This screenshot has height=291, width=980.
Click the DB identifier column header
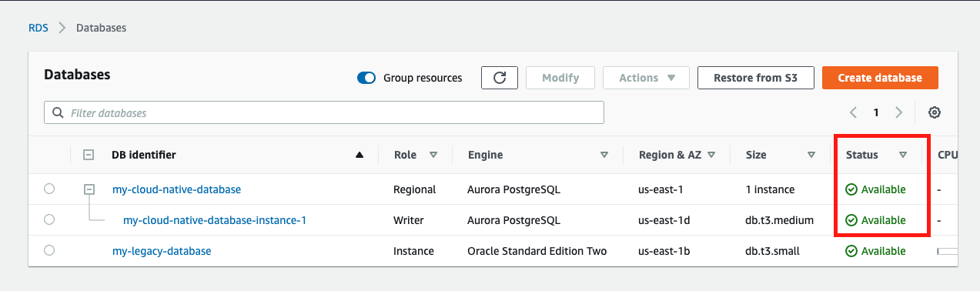click(144, 155)
